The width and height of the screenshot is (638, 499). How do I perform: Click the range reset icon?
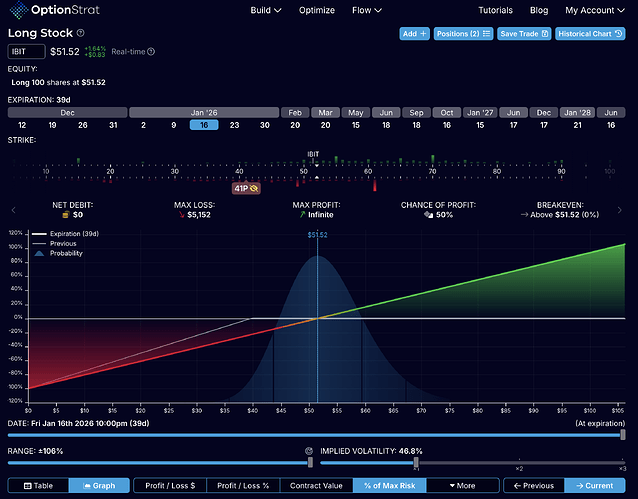310,450
